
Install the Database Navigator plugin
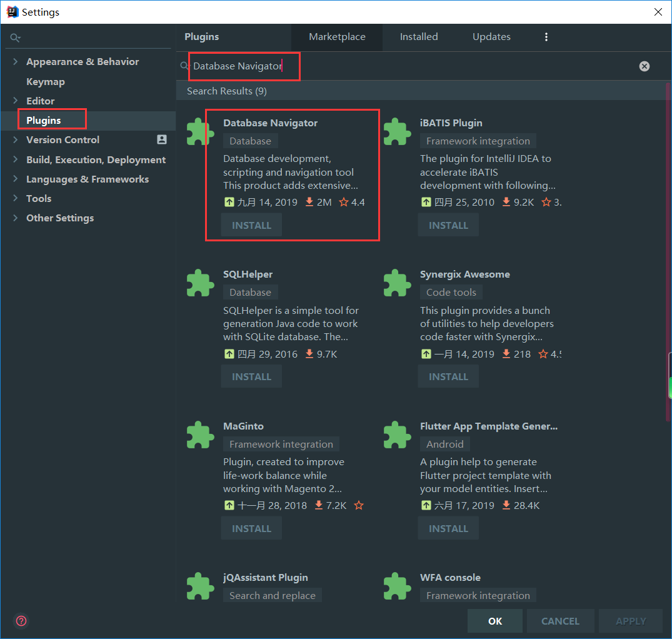click(x=251, y=225)
